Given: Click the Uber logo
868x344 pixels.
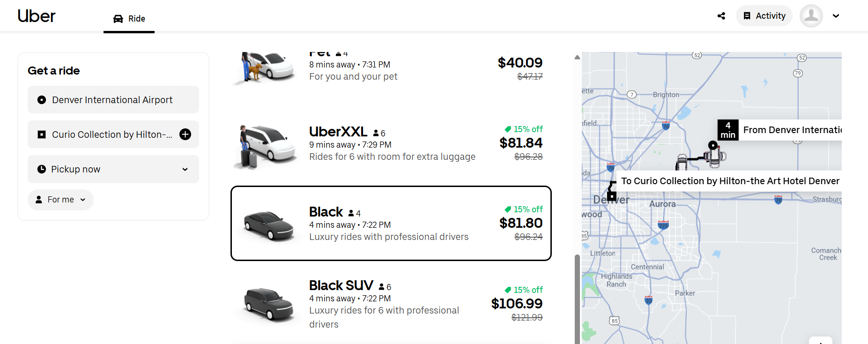Looking at the screenshot, I should 37,16.
